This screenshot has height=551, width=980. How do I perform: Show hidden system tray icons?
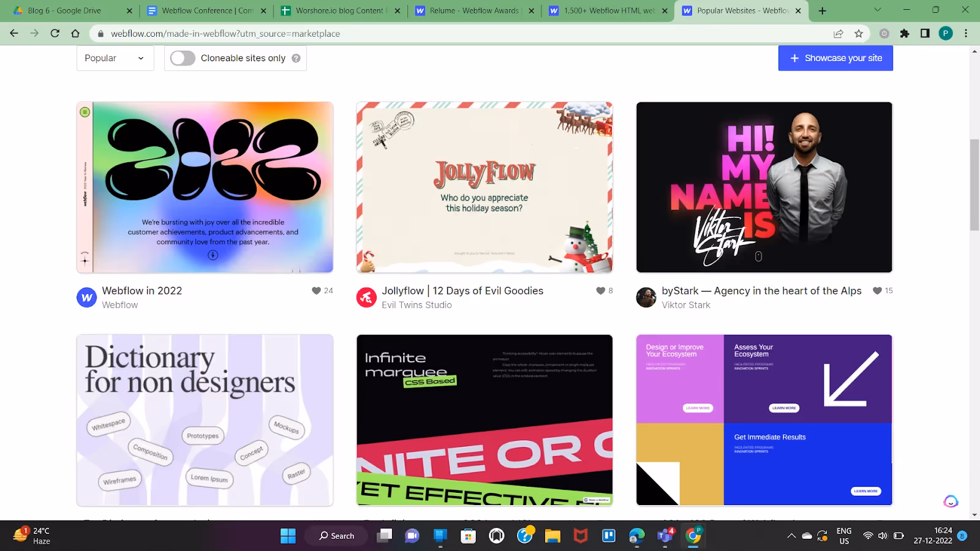coord(791,536)
